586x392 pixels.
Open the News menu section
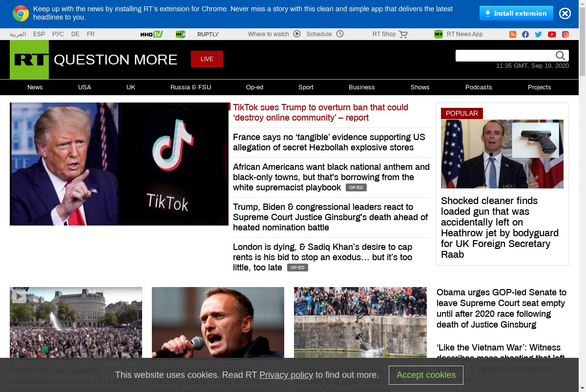pos(35,87)
